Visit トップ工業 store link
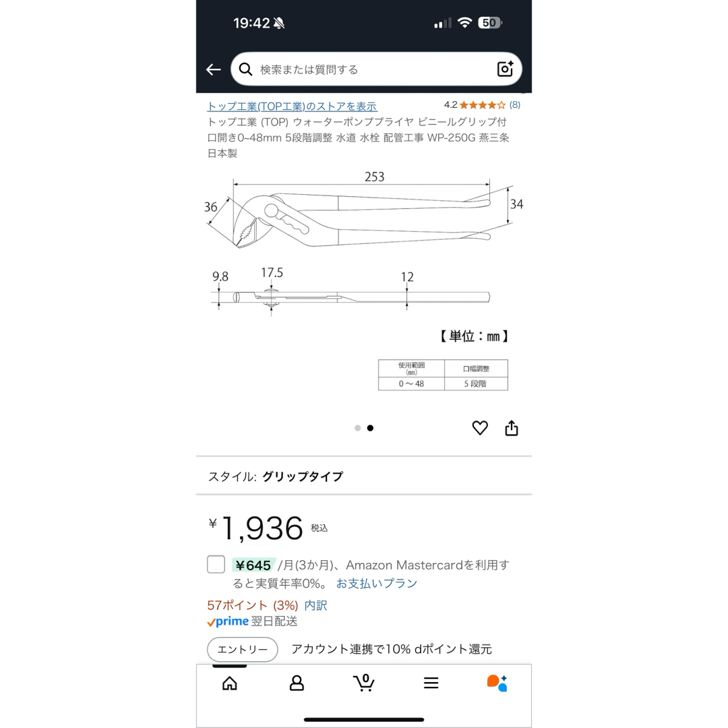Viewport: 728px width, 728px height. pyautogui.click(x=292, y=107)
